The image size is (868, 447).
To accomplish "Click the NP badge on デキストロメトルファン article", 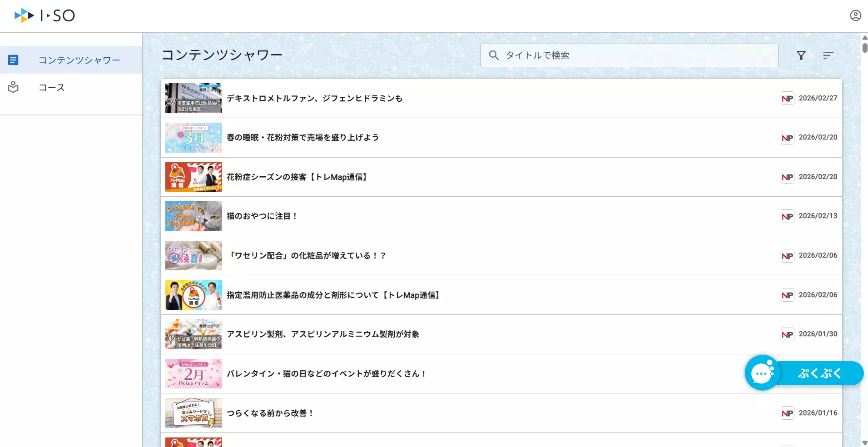I will [x=788, y=98].
